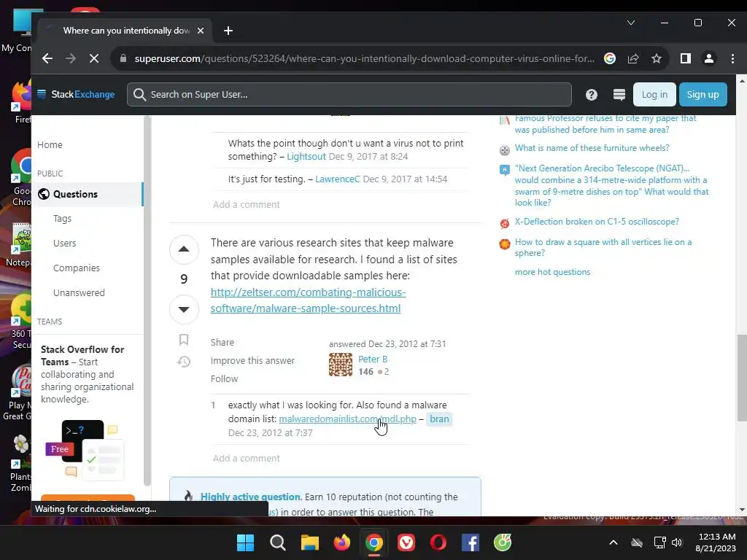
Task: Open the volume control in system tray
Action: (676, 542)
